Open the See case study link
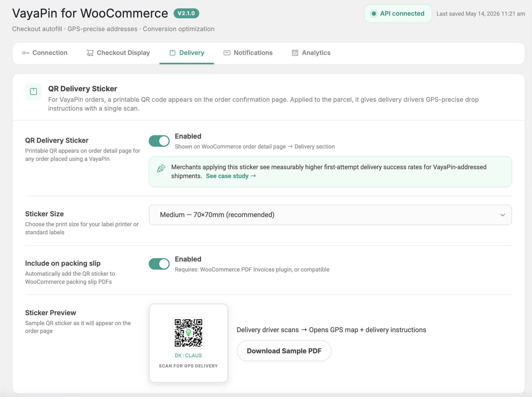Image resolution: width=532 pixels, height=397 pixels. (231, 176)
